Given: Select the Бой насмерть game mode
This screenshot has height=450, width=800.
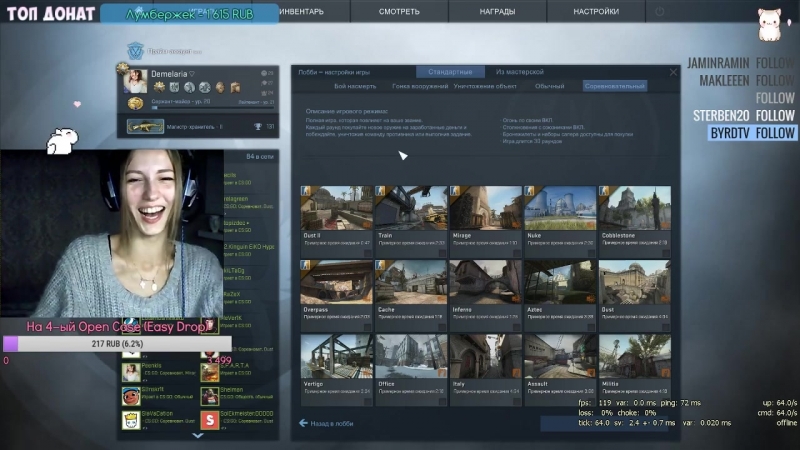Looking at the screenshot, I should (355, 86).
